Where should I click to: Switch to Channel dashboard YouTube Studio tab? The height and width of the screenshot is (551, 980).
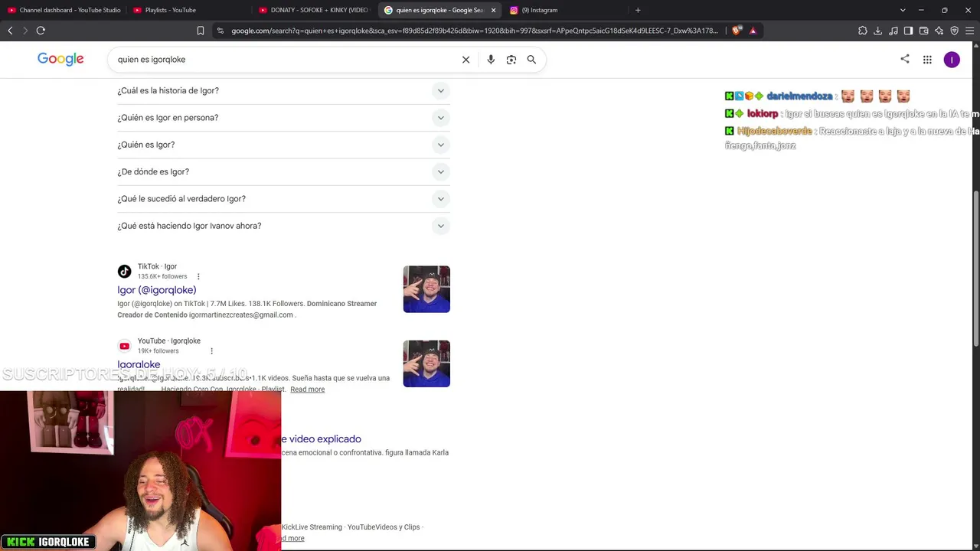click(64, 10)
